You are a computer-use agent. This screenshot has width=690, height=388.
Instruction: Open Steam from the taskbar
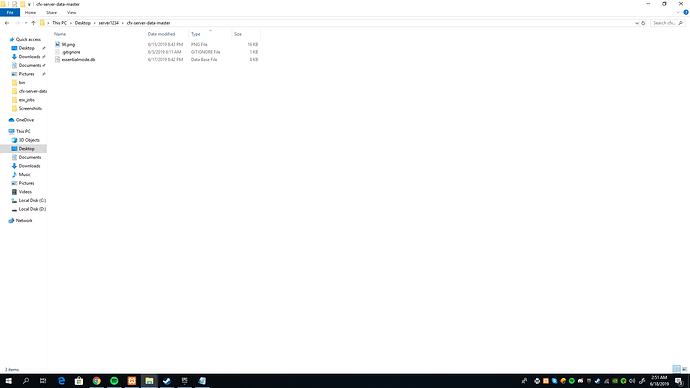167,381
